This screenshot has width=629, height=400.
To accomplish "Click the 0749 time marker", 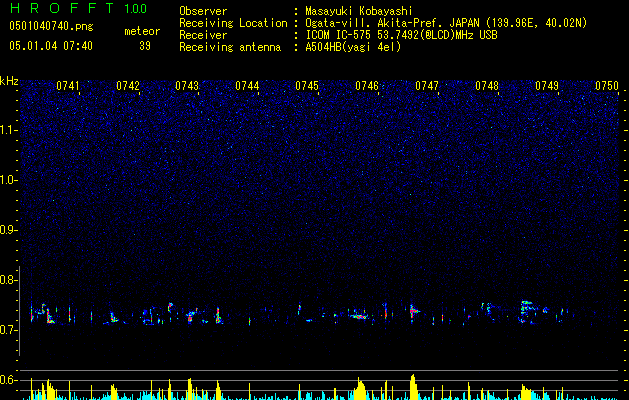I will (547, 86).
